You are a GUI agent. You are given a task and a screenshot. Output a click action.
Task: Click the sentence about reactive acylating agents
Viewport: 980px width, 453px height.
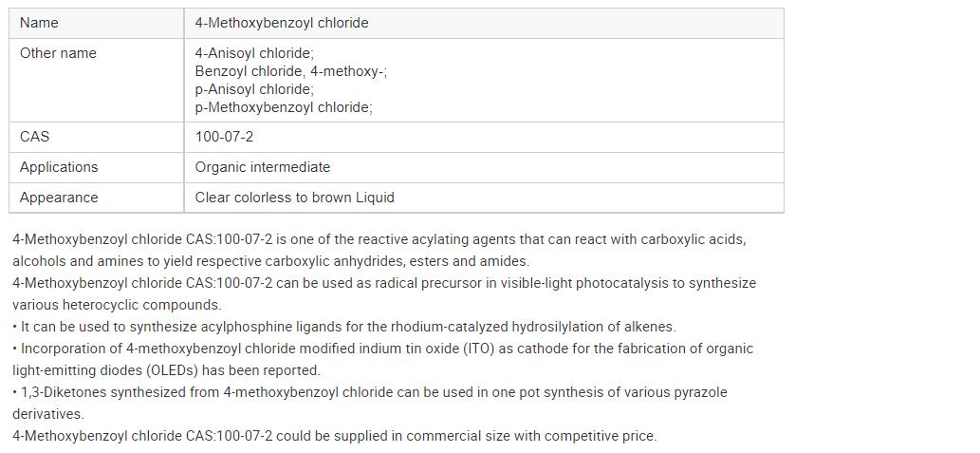[379, 239]
